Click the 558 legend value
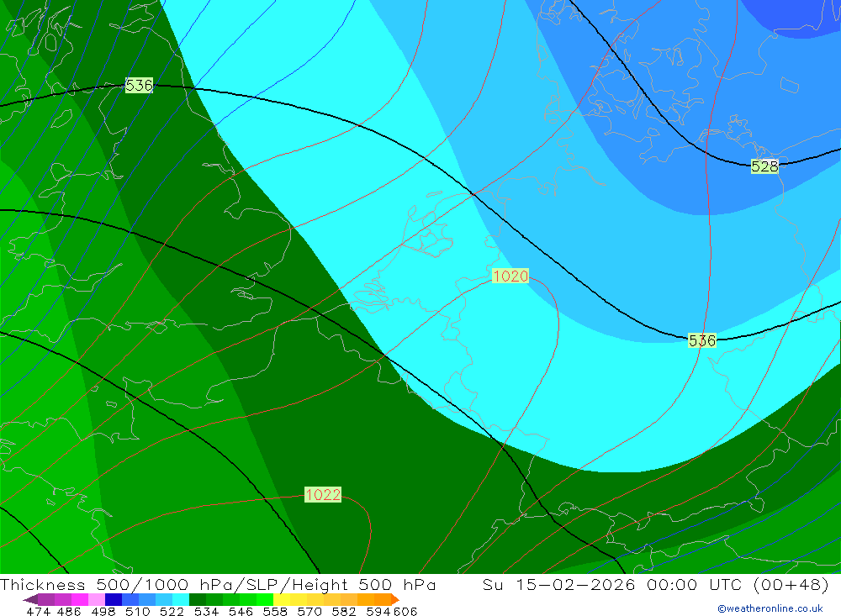Image resolution: width=841 pixels, height=616 pixels. pyautogui.click(x=275, y=611)
